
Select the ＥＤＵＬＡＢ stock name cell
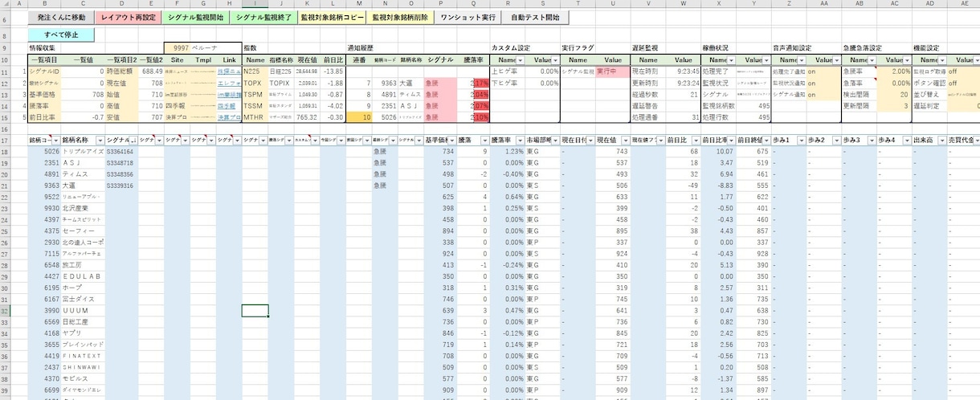point(84,276)
